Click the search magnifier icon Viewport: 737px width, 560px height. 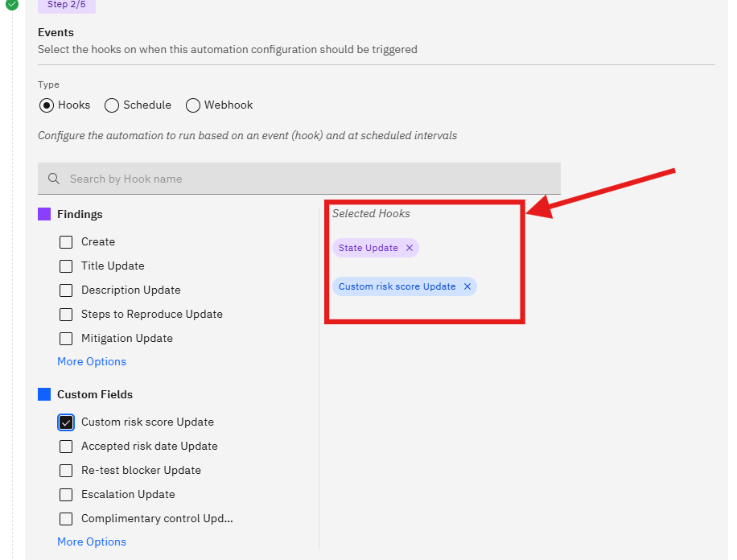pyautogui.click(x=54, y=179)
